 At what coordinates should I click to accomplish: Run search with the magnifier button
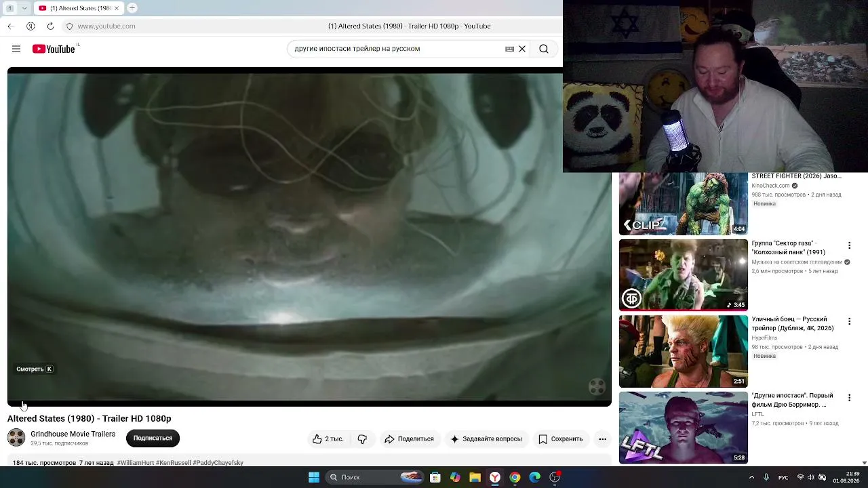point(544,49)
